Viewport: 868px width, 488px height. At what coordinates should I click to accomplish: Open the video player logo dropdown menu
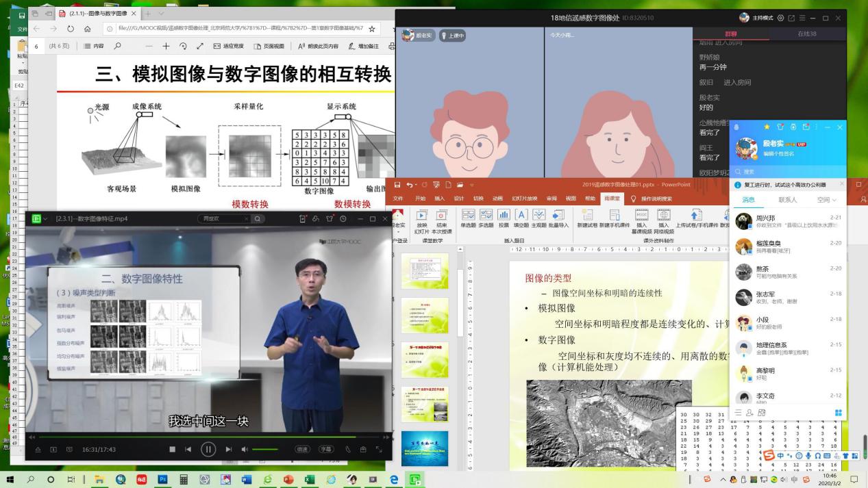tap(39, 219)
